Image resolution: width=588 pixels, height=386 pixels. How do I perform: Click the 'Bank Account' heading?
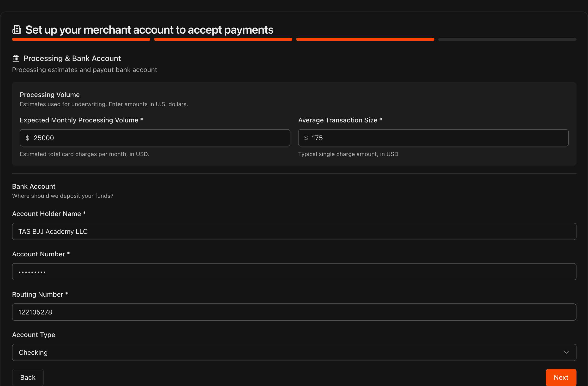pyautogui.click(x=34, y=186)
